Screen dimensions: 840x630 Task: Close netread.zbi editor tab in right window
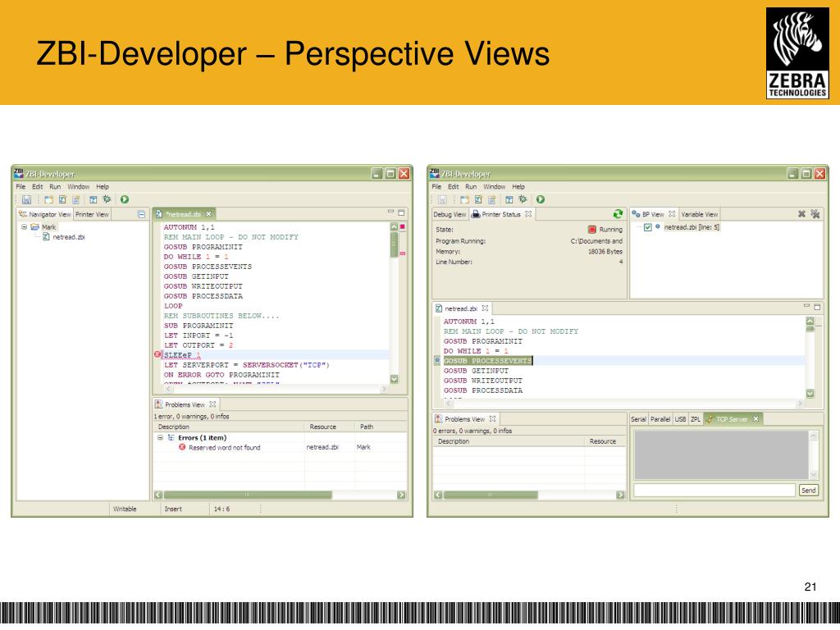[485, 308]
